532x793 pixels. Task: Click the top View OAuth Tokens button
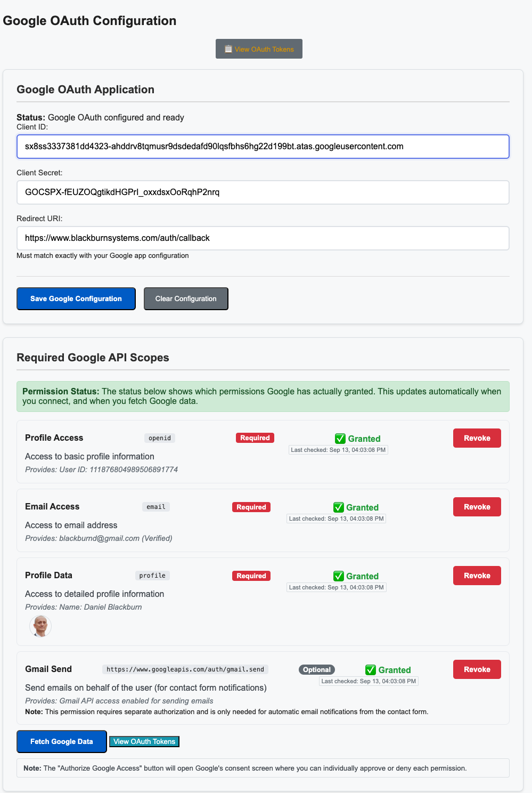259,49
